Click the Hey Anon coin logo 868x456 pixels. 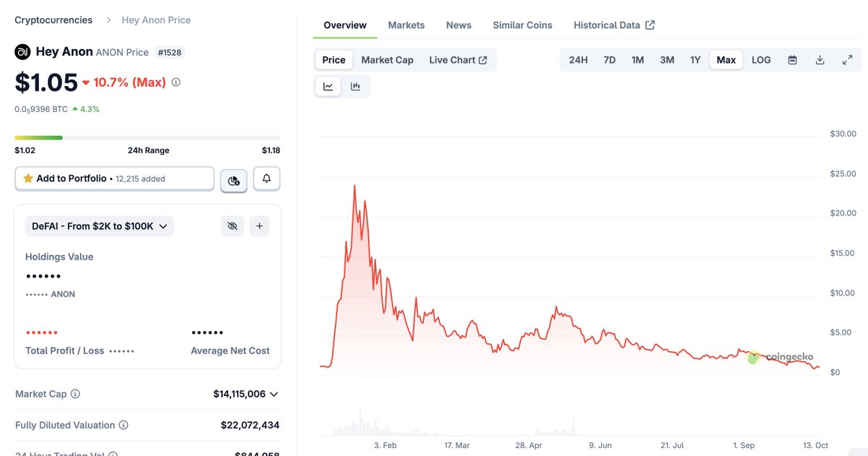22,52
